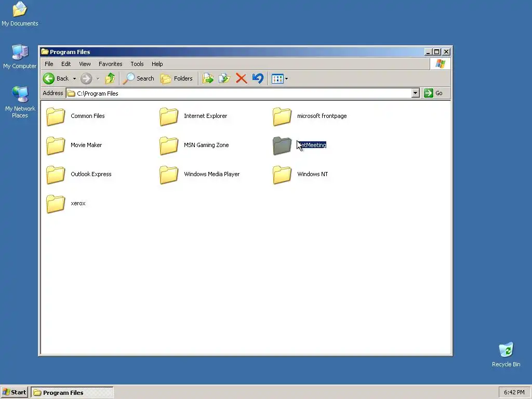Click the "xerox" label text

click(78, 203)
